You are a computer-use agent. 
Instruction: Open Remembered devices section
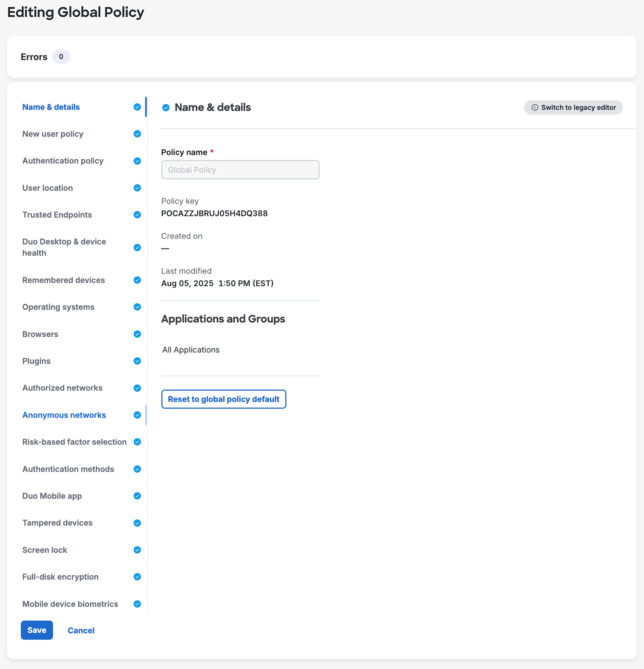click(x=64, y=280)
